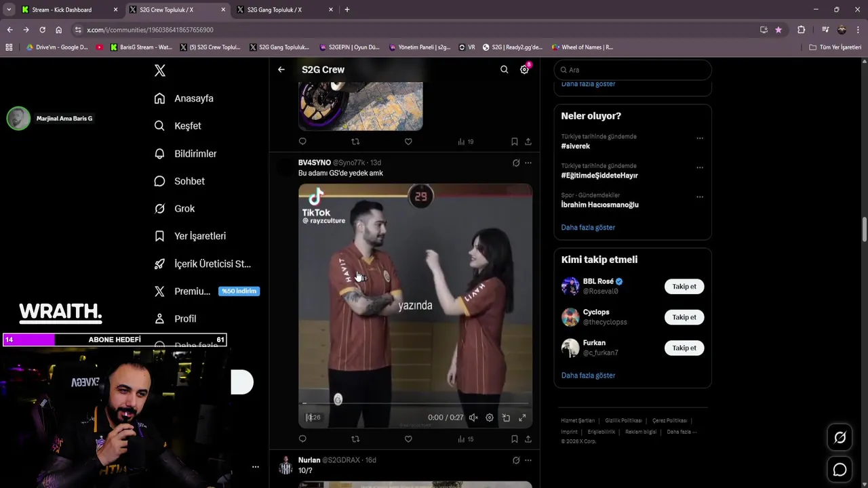Open a new browser tab
The width and height of the screenshot is (868, 488).
pos(347,9)
